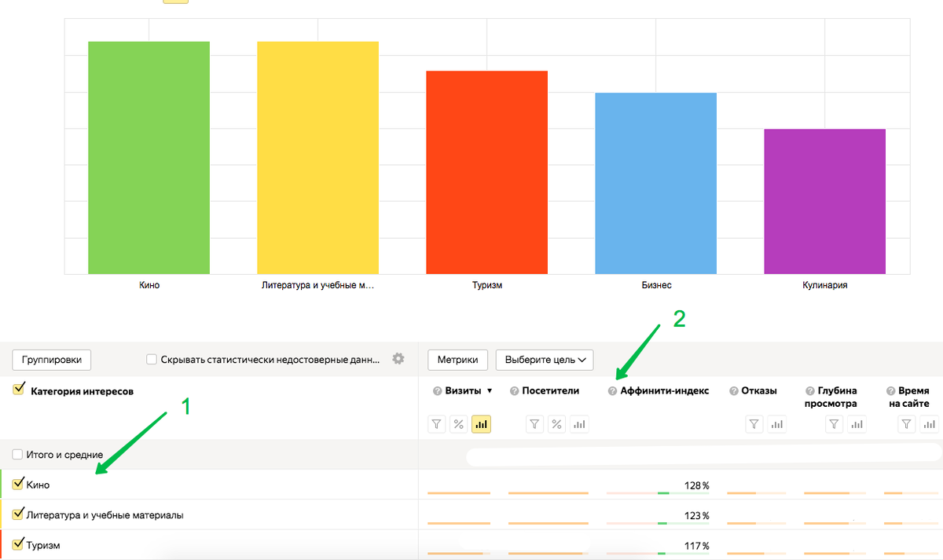Screen dimensions: 943x560
Task: Check the Итого и средние row
Action: coord(17,455)
